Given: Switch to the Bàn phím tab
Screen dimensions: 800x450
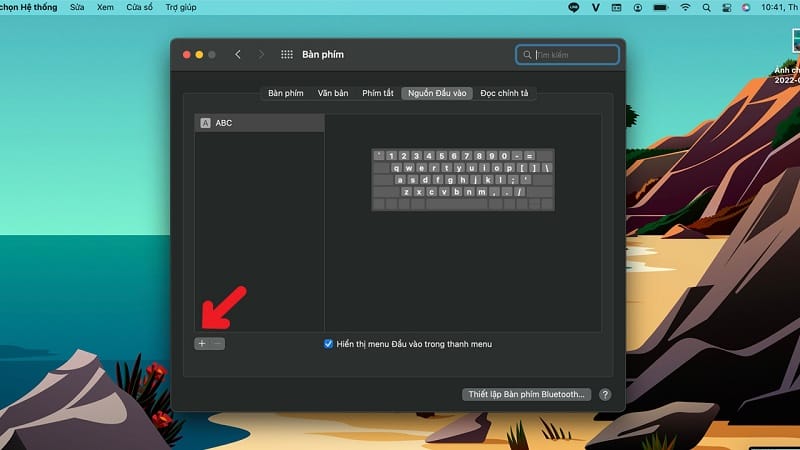Looking at the screenshot, I should (x=285, y=93).
